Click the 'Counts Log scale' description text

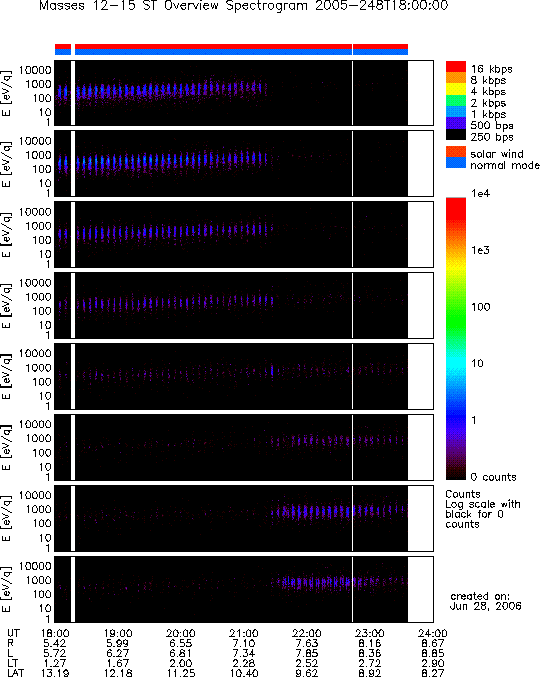tap(483, 509)
